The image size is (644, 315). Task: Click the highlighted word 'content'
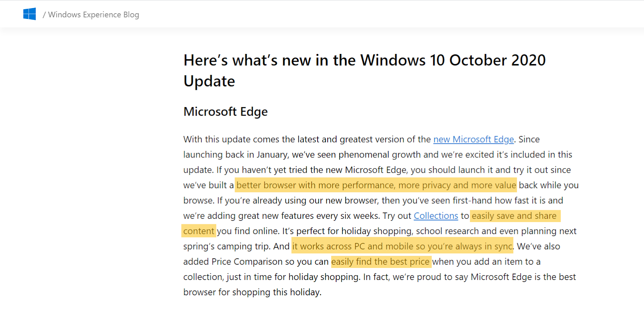click(x=198, y=231)
